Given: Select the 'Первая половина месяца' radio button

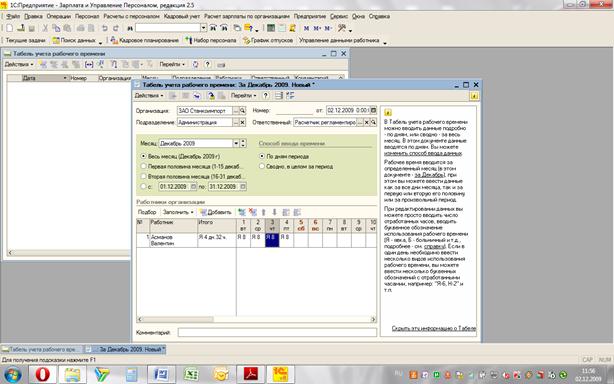Looking at the screenshot, I should pyautogui.click(x=143, y=166).
